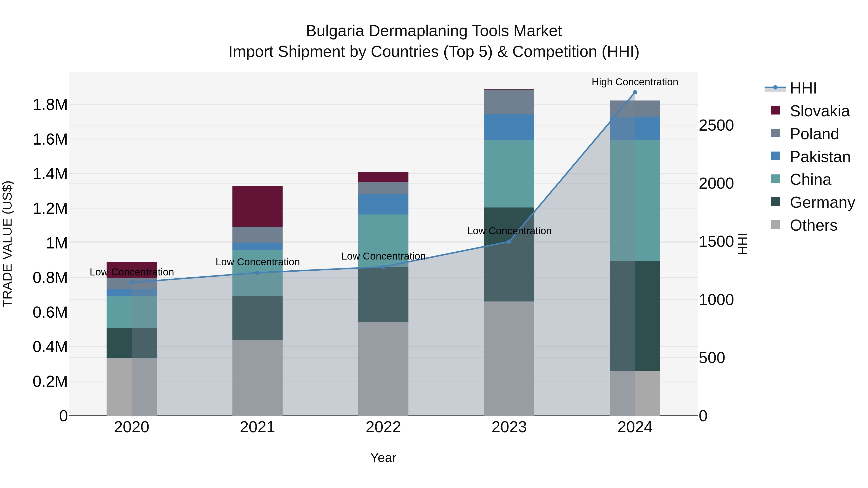The image size is (868, 488).
Task: Click the chart title 'Bulgaria Dermaplaning Tools Market'
Action: (x=434, y=31)
